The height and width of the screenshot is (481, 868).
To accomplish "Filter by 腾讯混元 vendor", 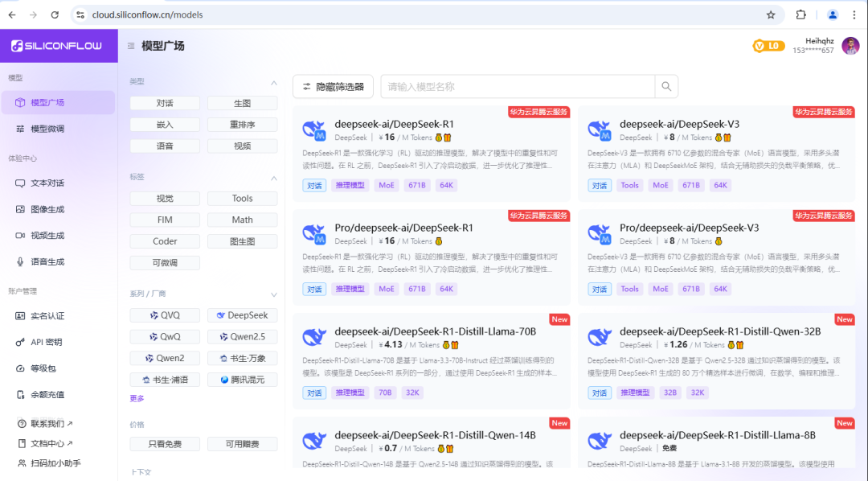I will coord(243,380).
